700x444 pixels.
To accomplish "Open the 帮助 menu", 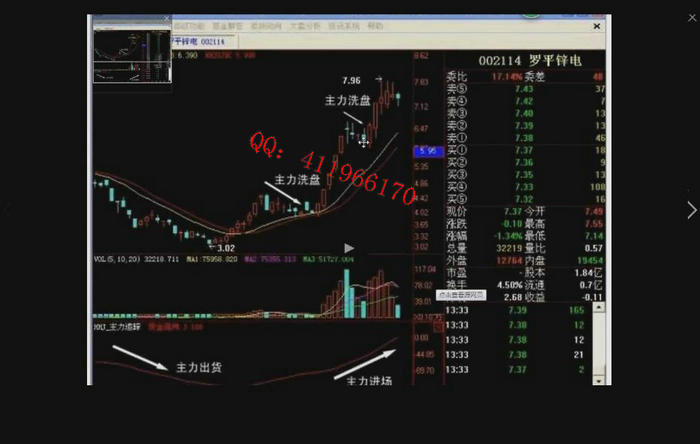I will coord(375,26).
